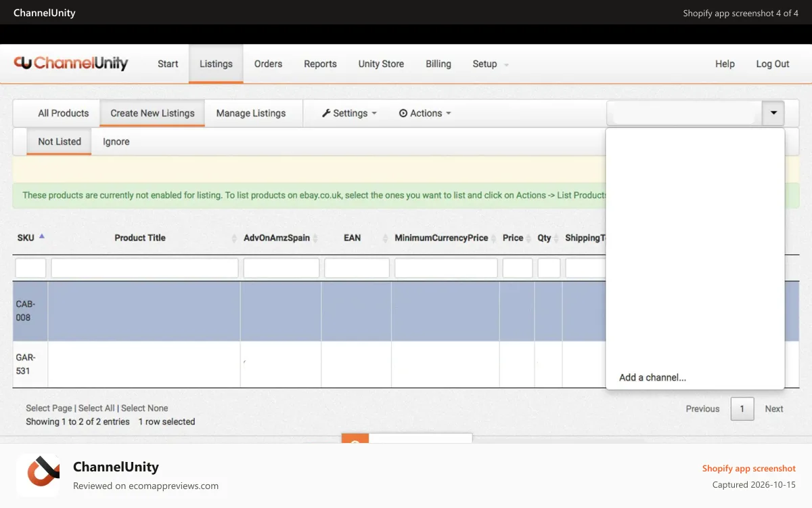The width and height of the screenshot is (812, 508).
Task: Sort by the Product Title column header
Action: pos(140,238)
